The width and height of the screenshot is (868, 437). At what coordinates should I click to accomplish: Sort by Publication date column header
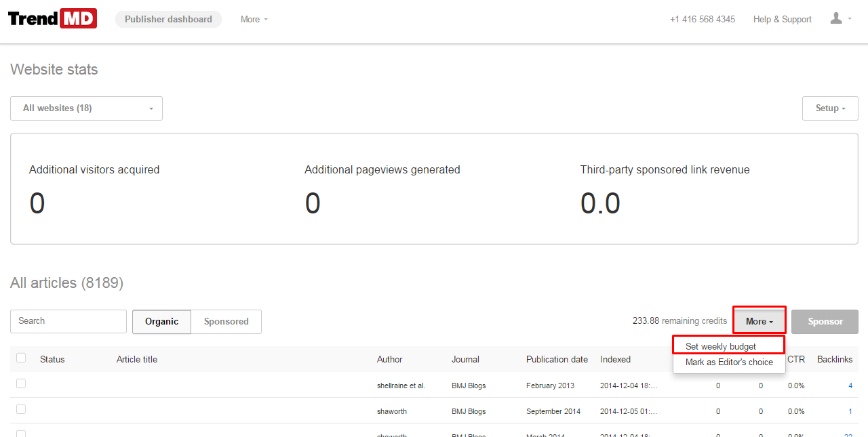coord(557,359)
